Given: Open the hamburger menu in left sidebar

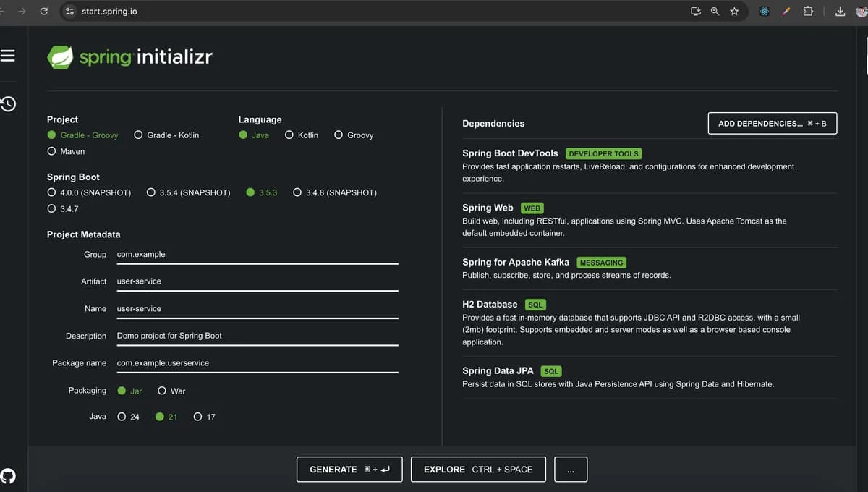Looking at the screenshot, I should [7, 56].
